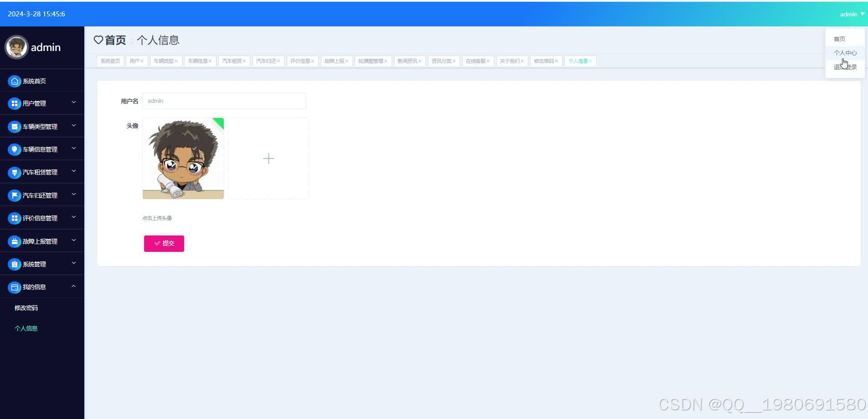Click the 汽车归还管理 flag icon
The image size is (868, 419).
click(x=15, y=195)
